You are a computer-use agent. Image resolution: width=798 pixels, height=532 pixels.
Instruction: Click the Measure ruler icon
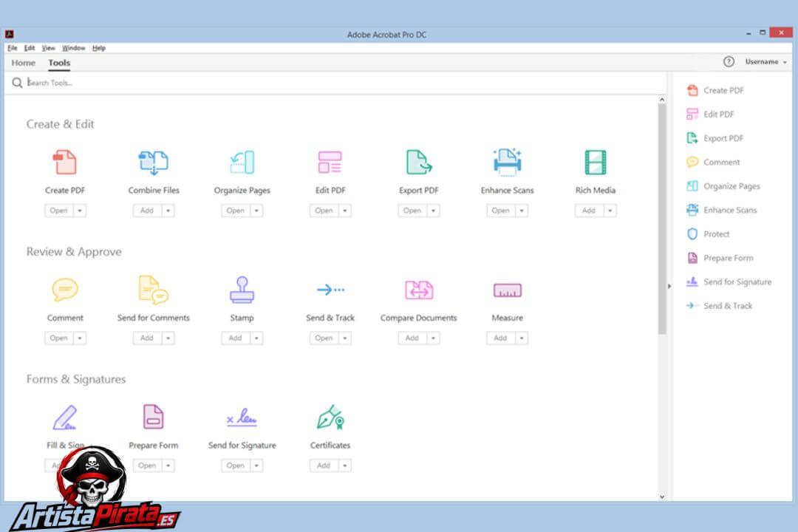(508, 290)
